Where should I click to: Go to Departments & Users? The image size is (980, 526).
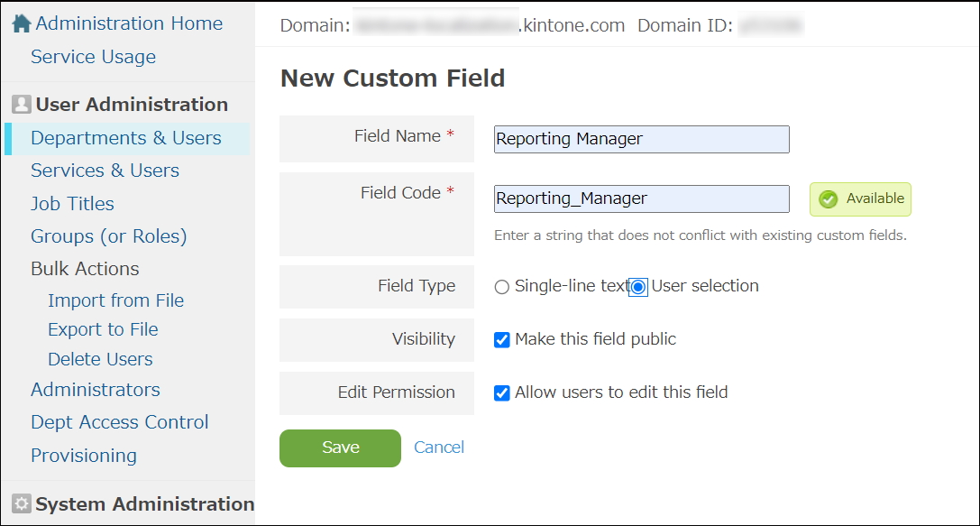125,138
